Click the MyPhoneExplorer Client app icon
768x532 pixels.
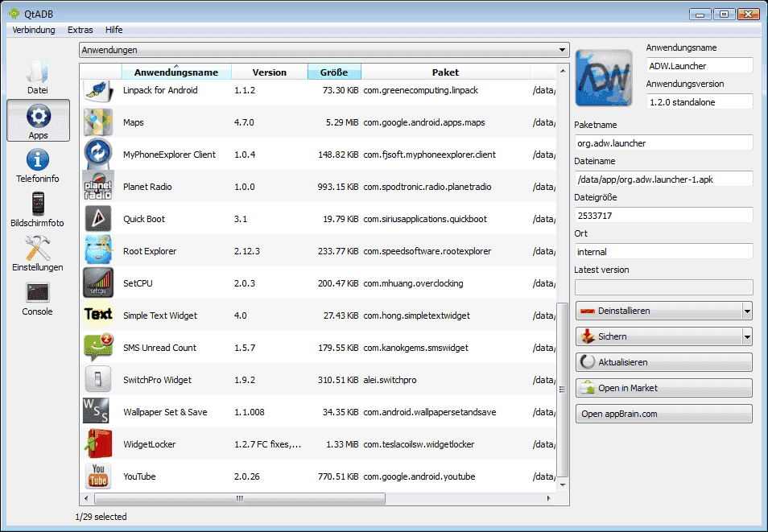coord(98,155)
